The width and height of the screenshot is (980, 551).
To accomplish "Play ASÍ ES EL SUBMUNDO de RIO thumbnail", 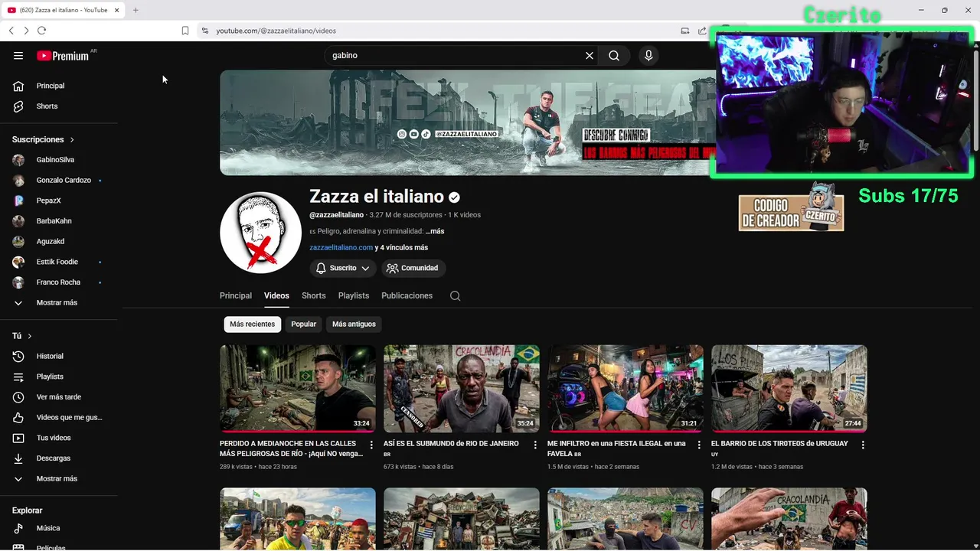I will [462, 388].
